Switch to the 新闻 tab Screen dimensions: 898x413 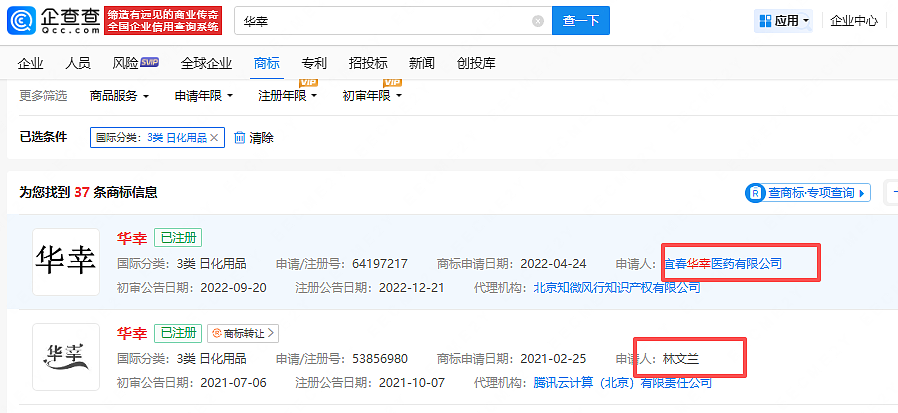click(x=422, y=64)
